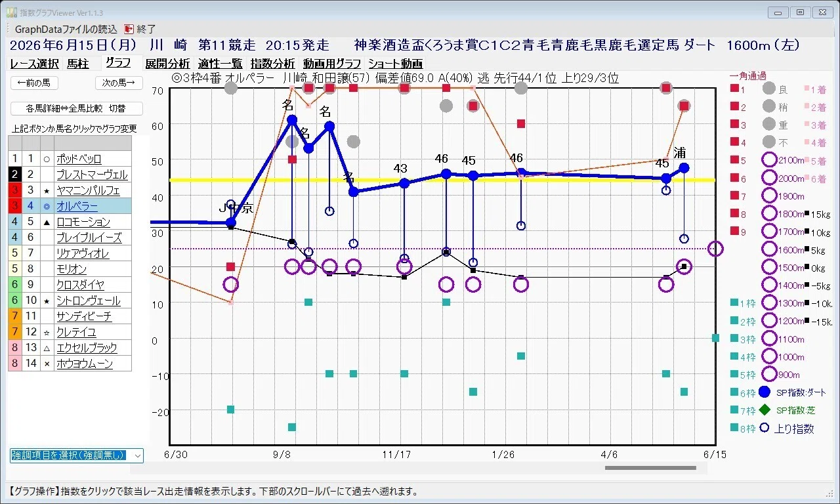This screenshot has height=504, width=840.
Task: Click the 重 gray circle legend
Action: (769, 124)
